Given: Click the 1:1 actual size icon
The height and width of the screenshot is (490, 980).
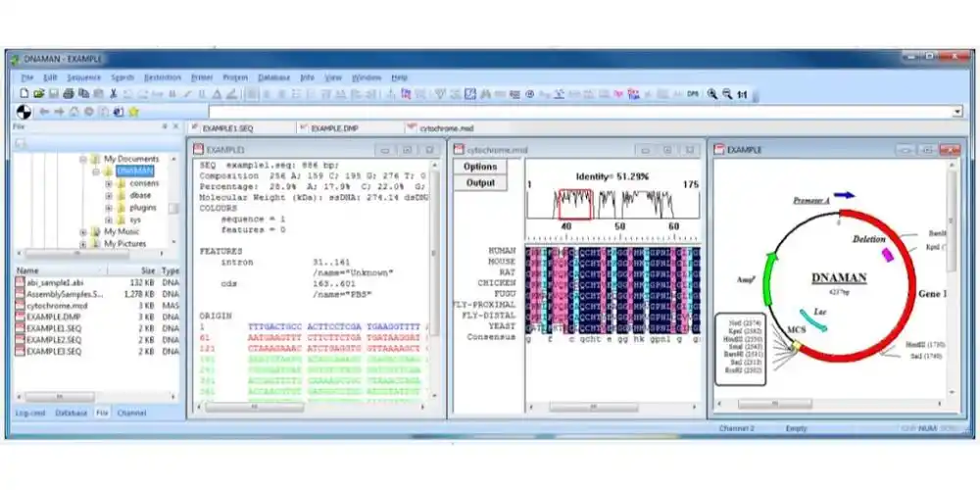Looking at the screenshot, I should (742, 95).
